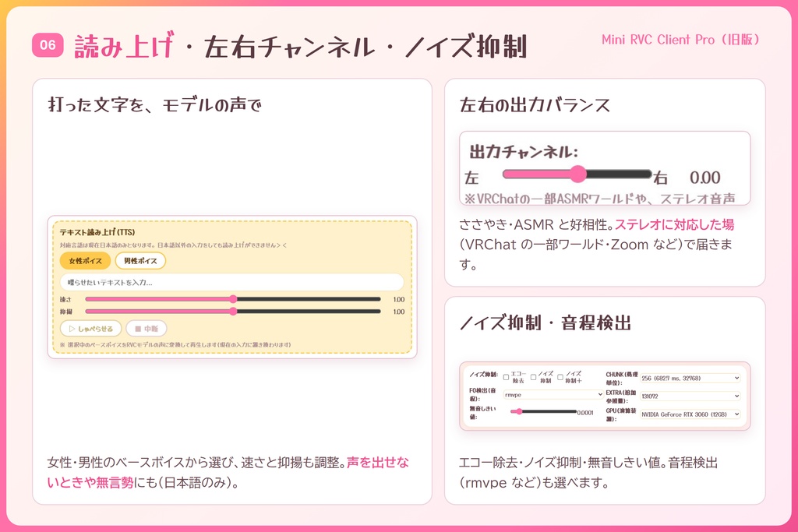
Task: Click the 左右の出力バランス heading
Action: point(535,105)
